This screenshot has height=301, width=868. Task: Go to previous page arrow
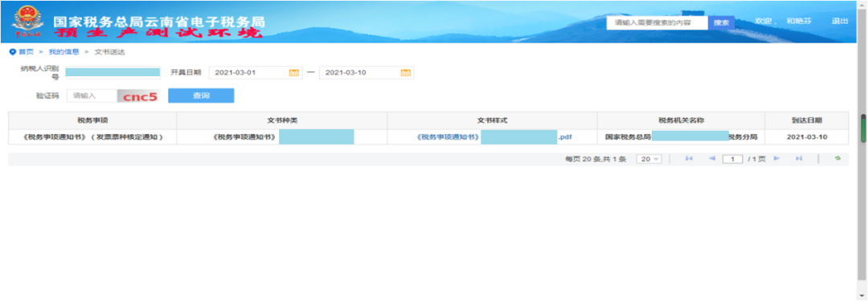(x=712, y=159)
